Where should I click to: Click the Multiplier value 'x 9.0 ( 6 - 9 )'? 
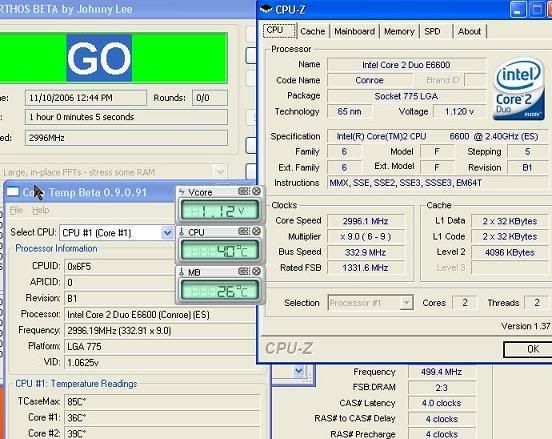point(365,237)
